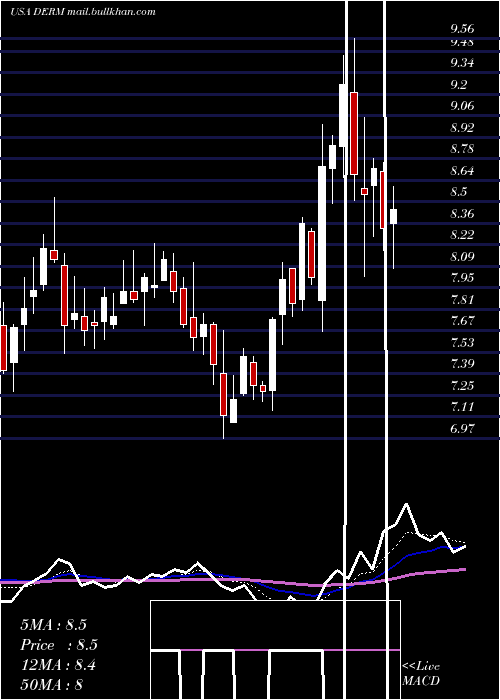Click the 7.53 price axis label
Screen dimensions: 500x700
[x=462, y=342]
